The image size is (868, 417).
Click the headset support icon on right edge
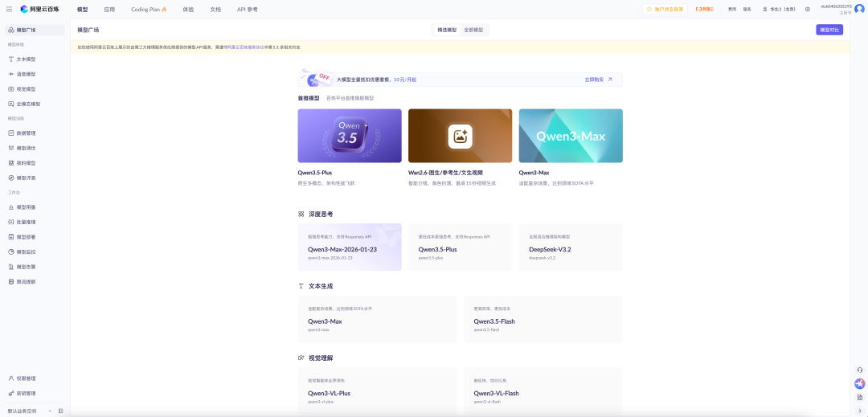click(860, 370)
